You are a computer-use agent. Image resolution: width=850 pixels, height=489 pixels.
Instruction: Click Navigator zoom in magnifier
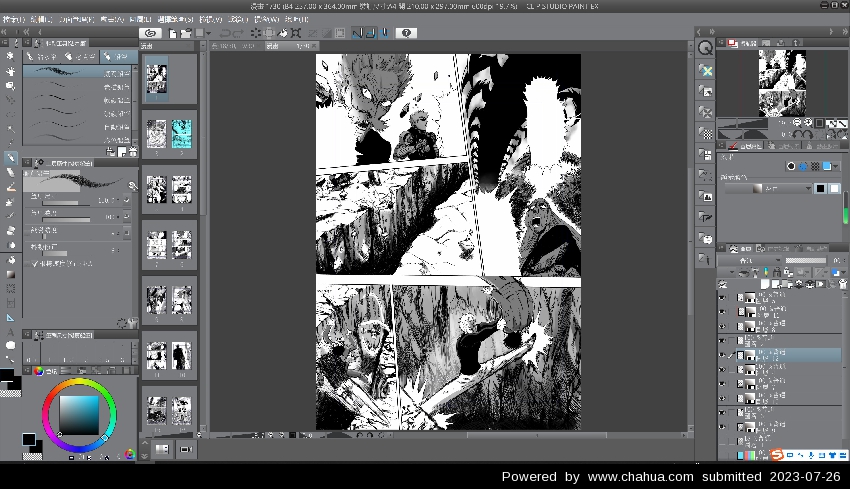coord(808,123)
